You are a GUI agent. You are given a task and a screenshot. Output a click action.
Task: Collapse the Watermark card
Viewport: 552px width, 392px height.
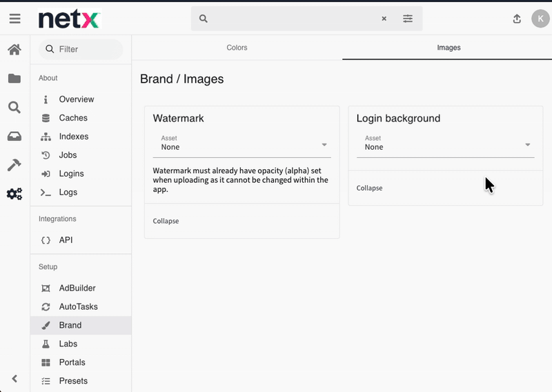[x=166, y=221]
